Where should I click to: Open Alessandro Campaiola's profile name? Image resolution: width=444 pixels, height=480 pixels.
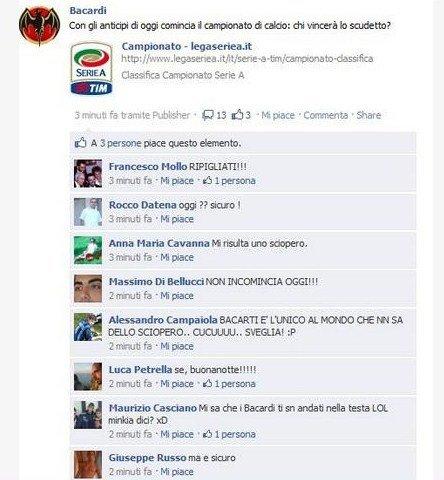163,320
